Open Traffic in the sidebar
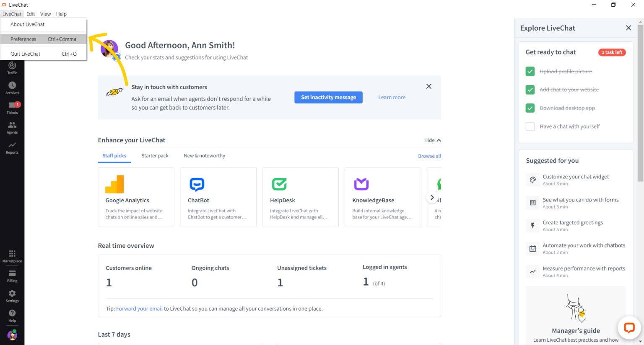644x345 pixels. (x=12, y=68)
